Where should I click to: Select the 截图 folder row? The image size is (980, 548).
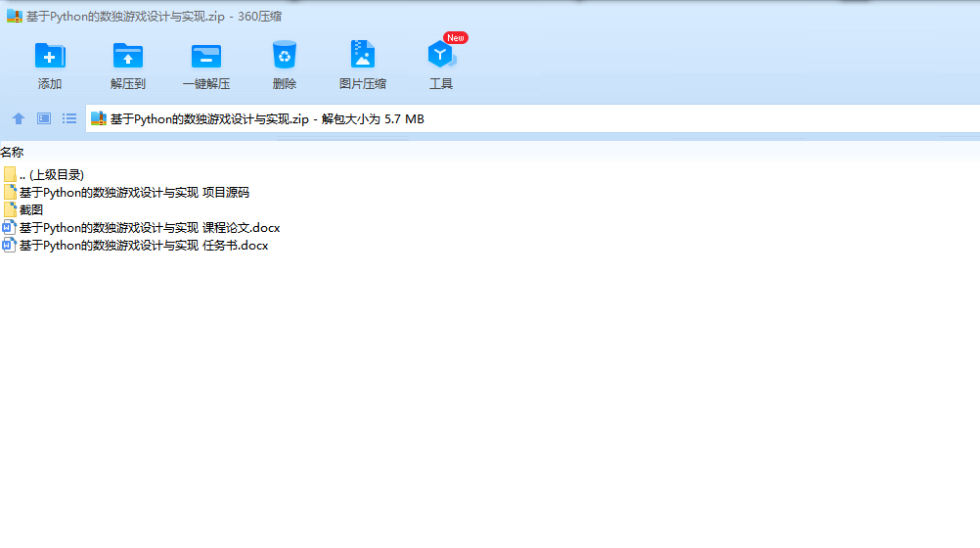(22, 209)
